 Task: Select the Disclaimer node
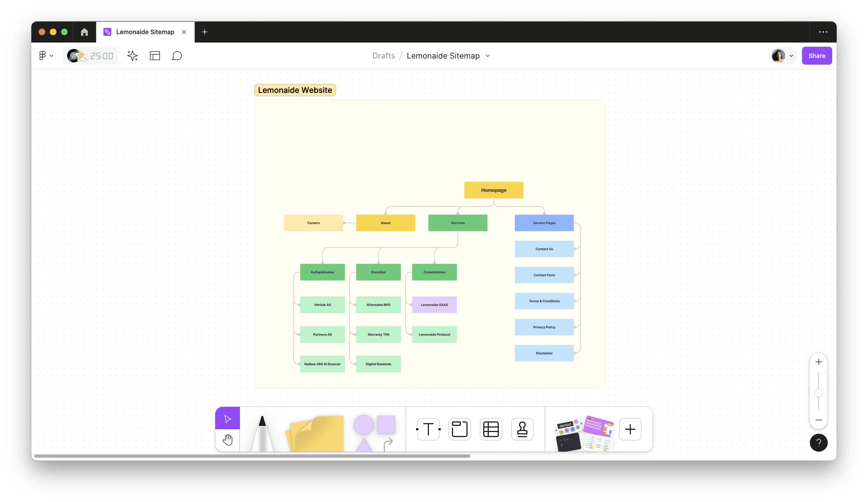click(x=544, y=353)
